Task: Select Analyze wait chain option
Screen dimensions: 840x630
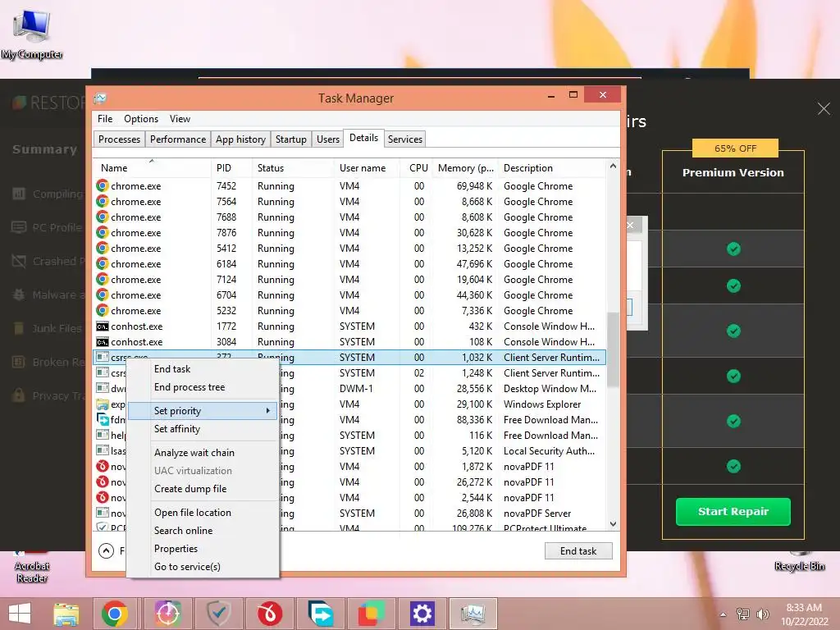Action: point(203,453)
